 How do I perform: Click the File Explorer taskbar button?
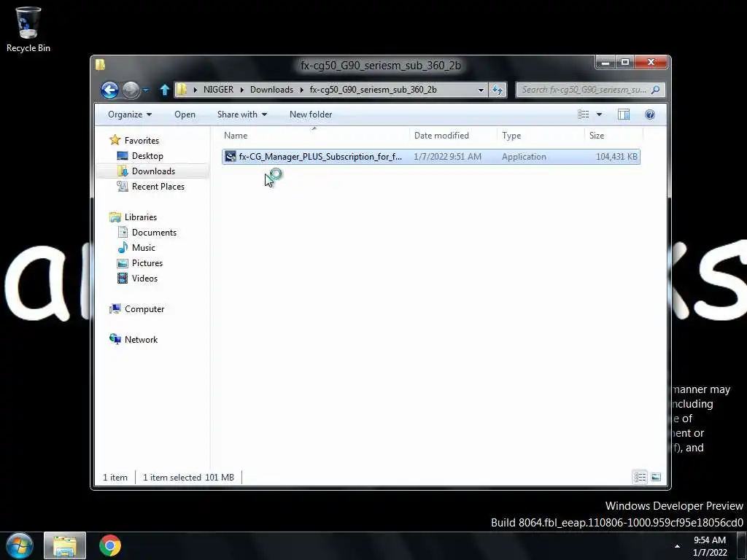tap(65, 545)
